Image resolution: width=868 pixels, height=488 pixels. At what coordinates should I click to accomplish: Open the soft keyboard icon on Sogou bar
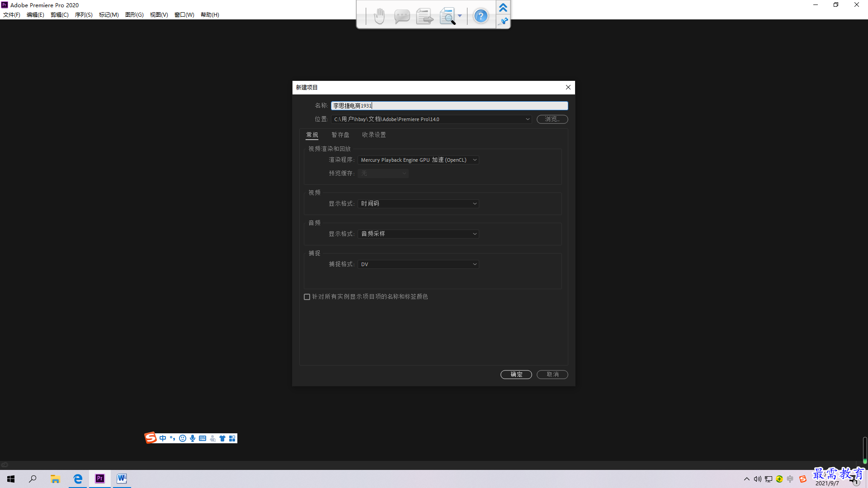pyautogui.click(x=203, y=438)
